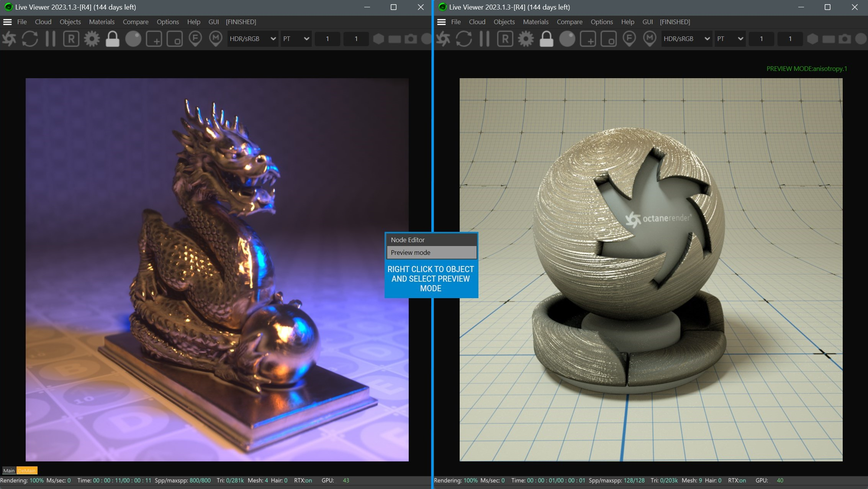Toggle film region icon in right viewer
This screenshot has height=489, width=868.
pos(608,39)
